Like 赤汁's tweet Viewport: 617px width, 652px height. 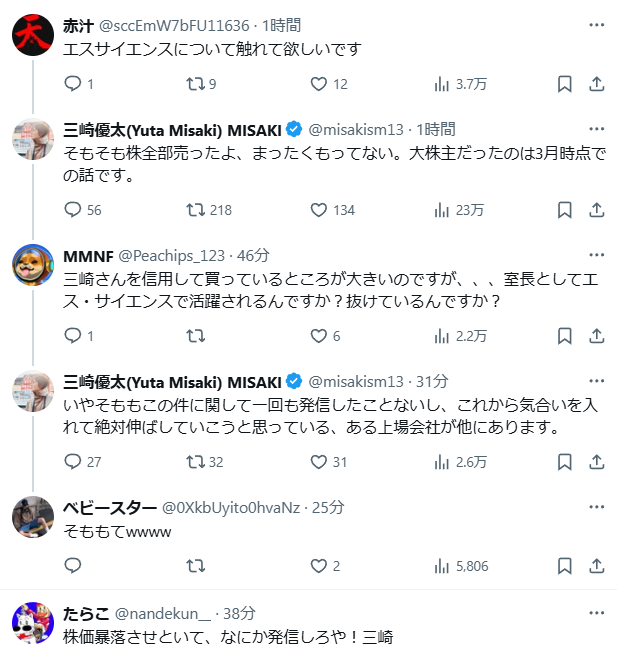click(319, 84)
